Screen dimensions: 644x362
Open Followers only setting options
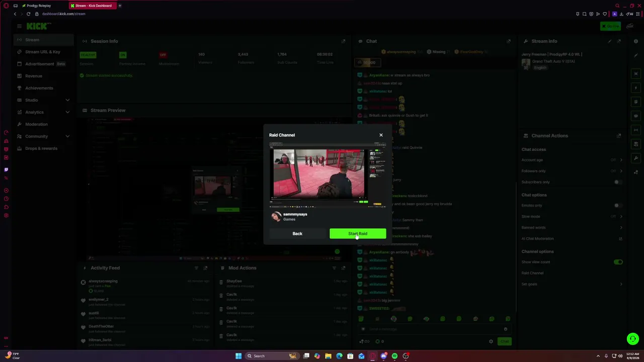(572, 171)
